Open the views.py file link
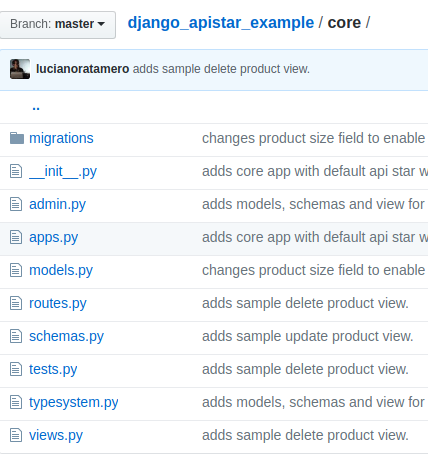 [56, 436]
